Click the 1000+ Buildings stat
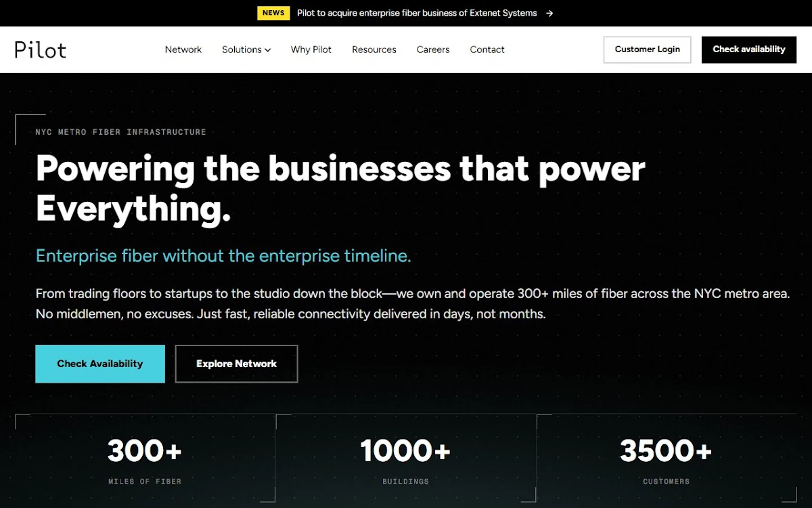Image resolution: width=812 pixels, height=508 pixels. click(x=405, y=460)
